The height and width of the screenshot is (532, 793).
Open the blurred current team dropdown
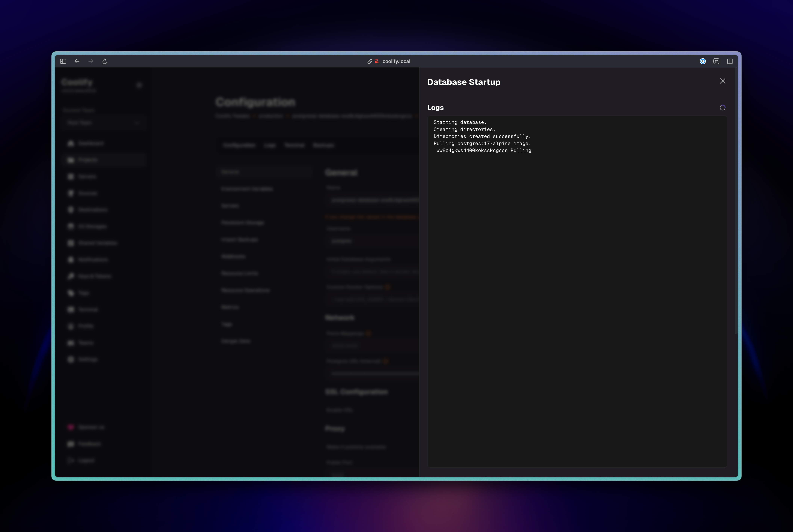pyautogui.click(x=103, y=122)
